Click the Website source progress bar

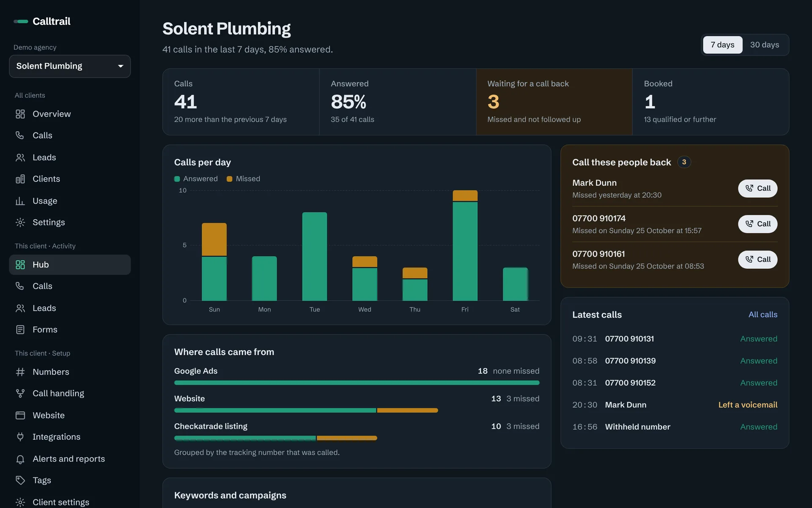tap(306, 410)
